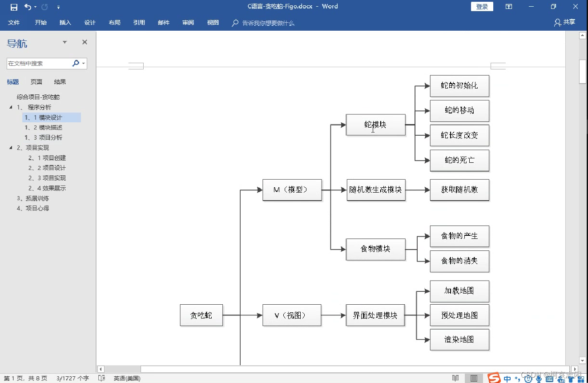Click the vertical scrollbar down arrow
Viewport: 588px width, 383px height.
[583, 360]
